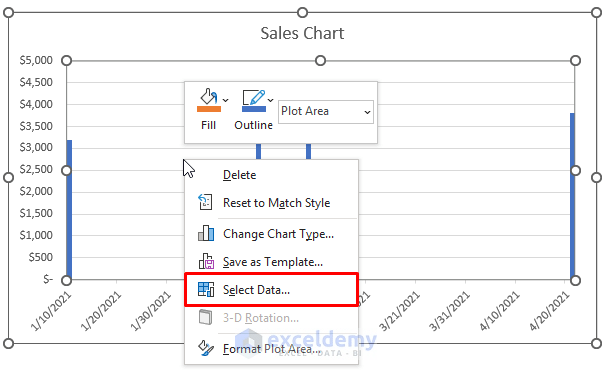612x375 pixels.
Task: Click the plot area top-center handle
Action: 320,60
